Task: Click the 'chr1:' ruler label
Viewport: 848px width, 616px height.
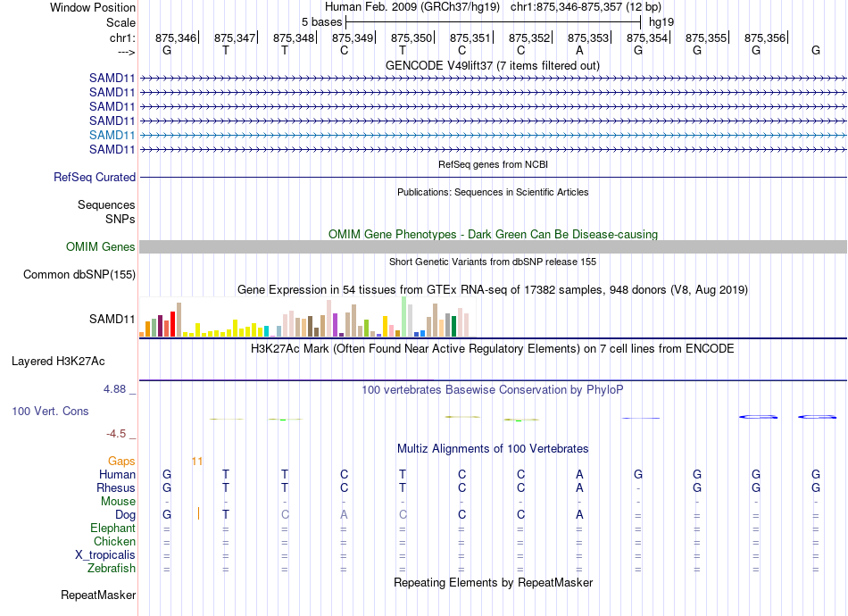Action: pos(122,37)
